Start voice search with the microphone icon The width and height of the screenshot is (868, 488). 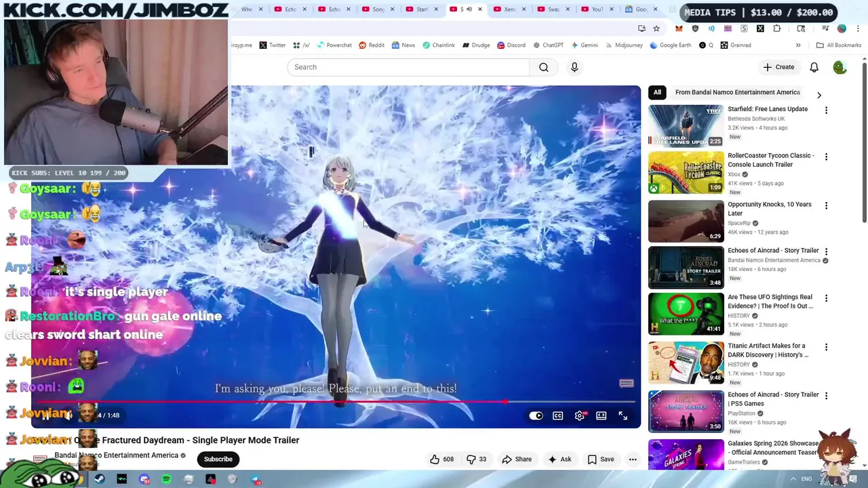tap(574, 67)
